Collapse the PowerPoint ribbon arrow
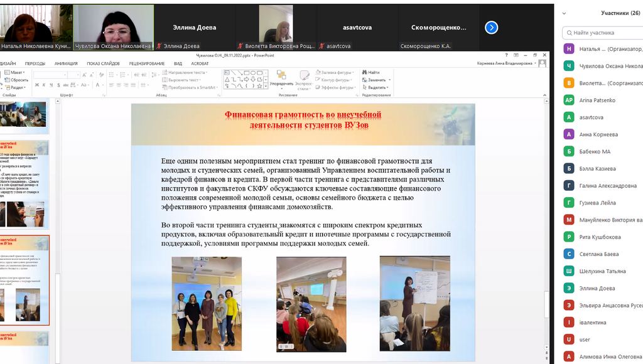Viewport: 643px width, 364px height. 544,95
